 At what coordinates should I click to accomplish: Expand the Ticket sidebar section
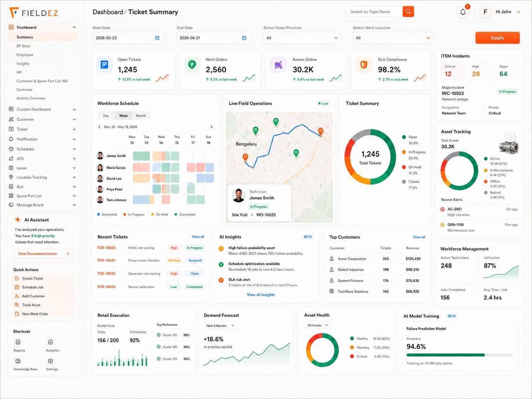point(74,129)
